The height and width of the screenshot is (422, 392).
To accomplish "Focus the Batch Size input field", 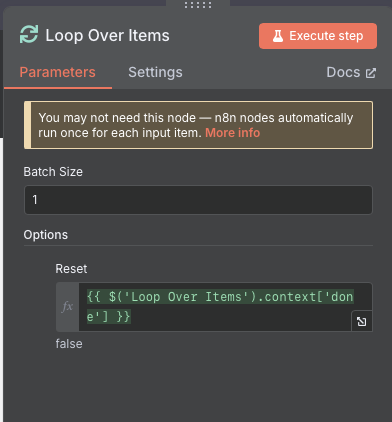I will point(198,200).
